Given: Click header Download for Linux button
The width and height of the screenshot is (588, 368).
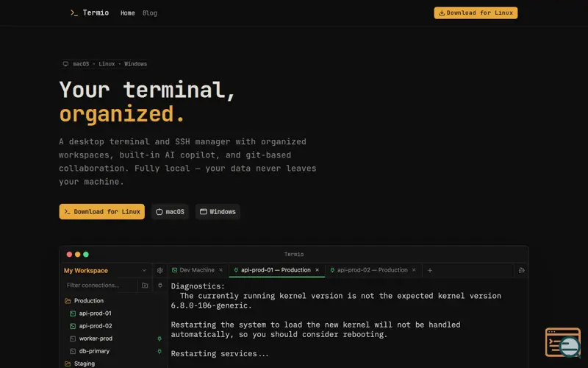Looking at the screenshot, I should tap(476, 13).
